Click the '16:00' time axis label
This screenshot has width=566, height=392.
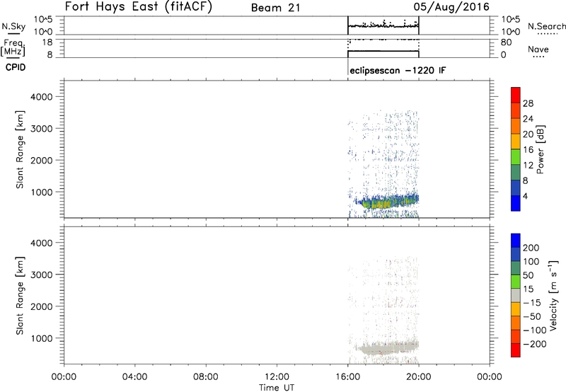click(x=347, y=377)
